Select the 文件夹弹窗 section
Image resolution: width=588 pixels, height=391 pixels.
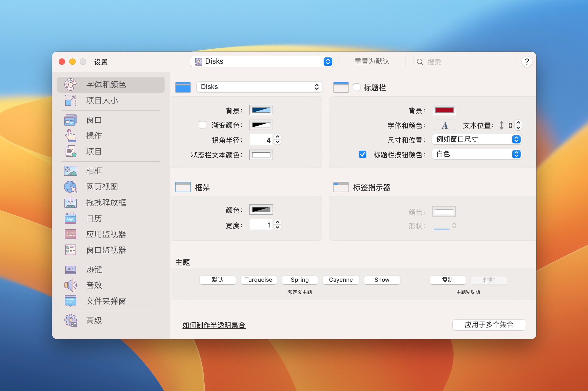pos(106,301)
